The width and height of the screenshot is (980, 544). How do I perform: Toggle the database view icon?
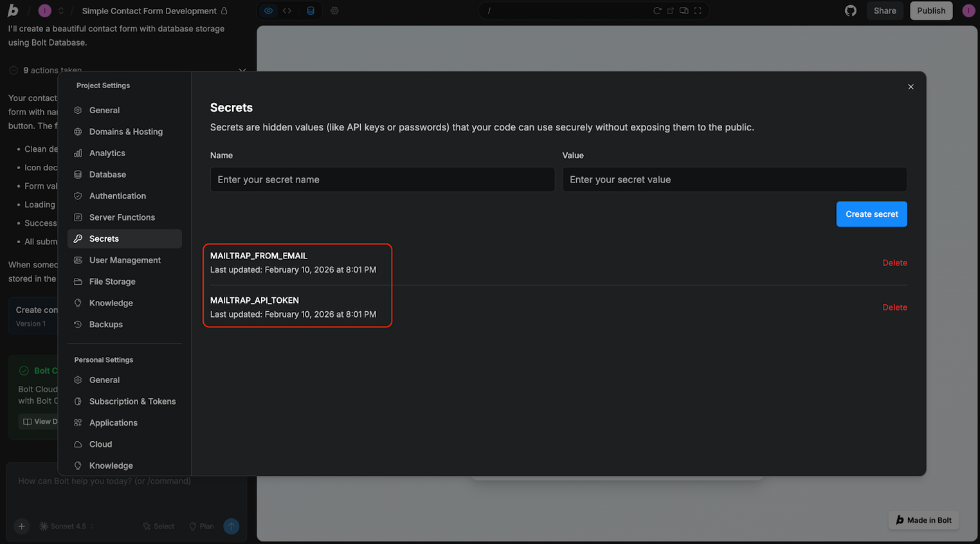pyautogui.click(x=311, y=11)
